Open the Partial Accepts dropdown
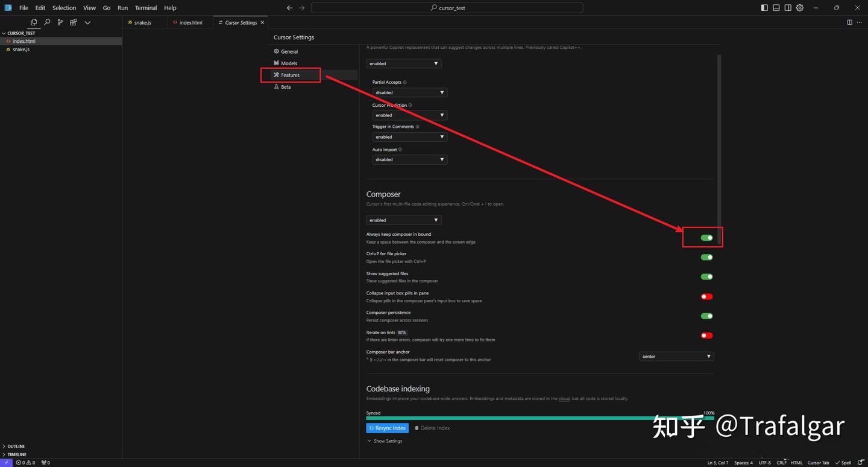The width and height of the screenshot is (868, 467). point(409,92)
